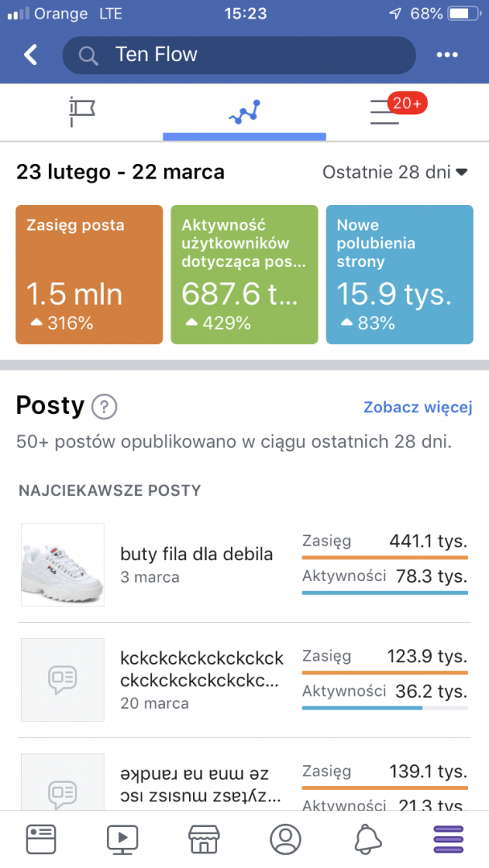489x868 pixels.
Task: Open the Pages flag icon tab
Action: coord(81,112)
